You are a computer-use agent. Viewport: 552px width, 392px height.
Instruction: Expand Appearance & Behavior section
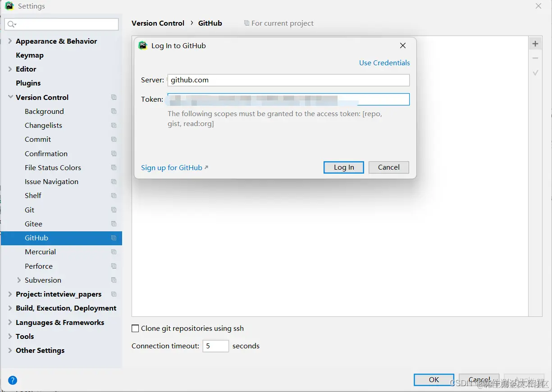click(x=10, y=41)
